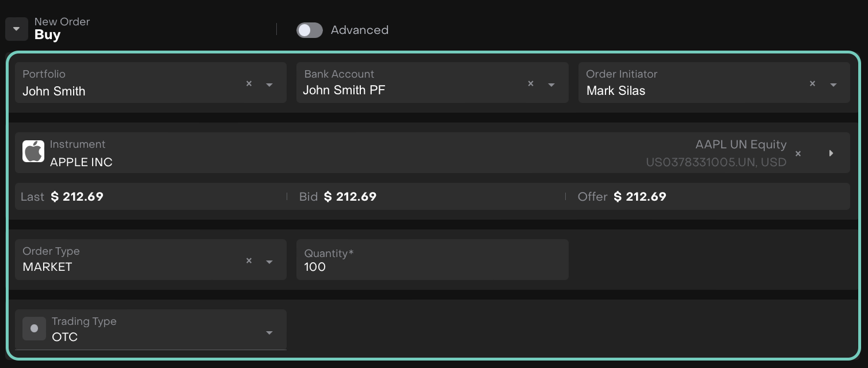This screenshot has width=868, height=368.
Task: Open the Portfolio dropdown list
Action: 269,85
